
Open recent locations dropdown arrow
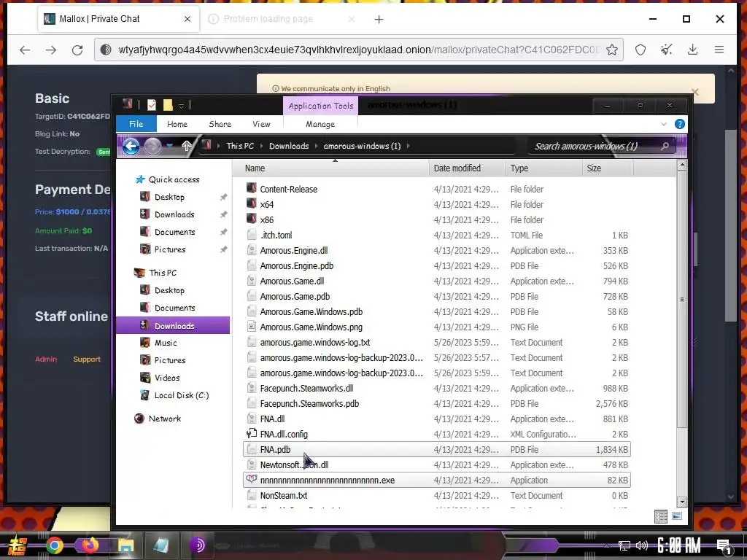tap(170, 146)
